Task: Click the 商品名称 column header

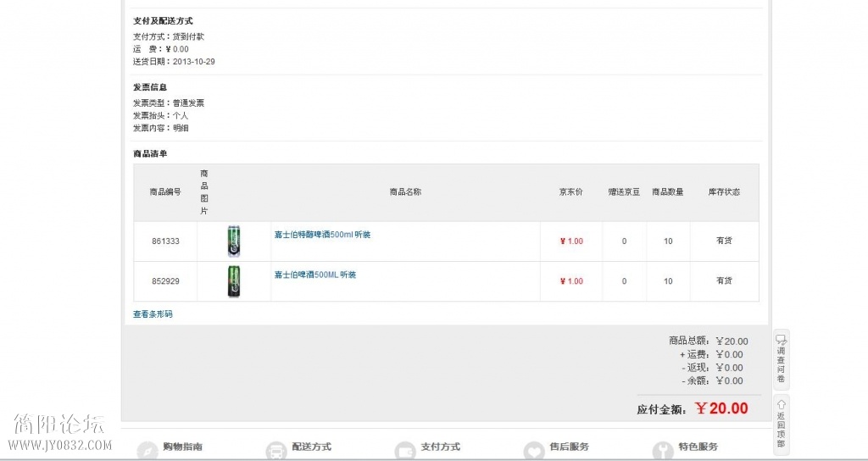Action: tap(405, 192)
